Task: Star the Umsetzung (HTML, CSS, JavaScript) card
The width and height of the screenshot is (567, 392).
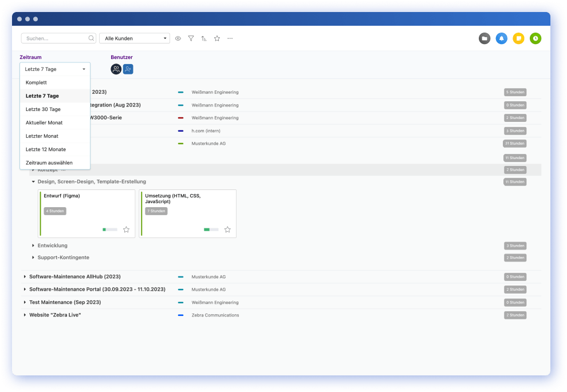Action: (x=227, y=229)
